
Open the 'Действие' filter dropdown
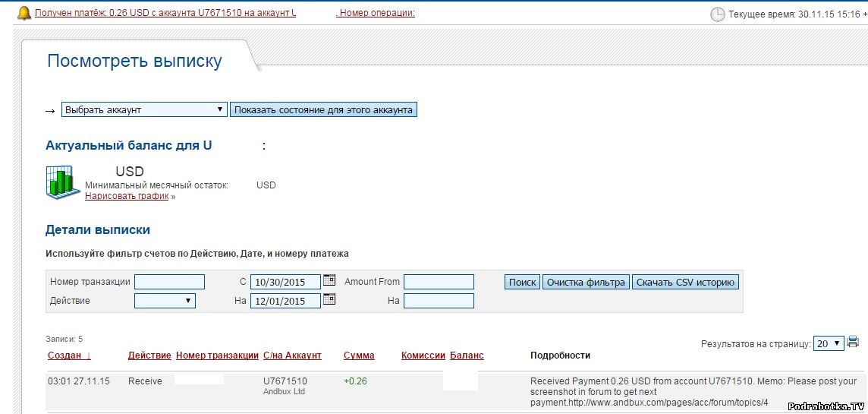tap(165, 301)
